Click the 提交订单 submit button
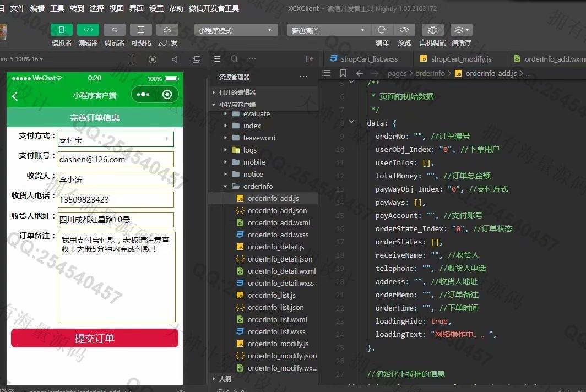Image resolution: width=586 pixels, height=392 pixels. pos(95,338)
